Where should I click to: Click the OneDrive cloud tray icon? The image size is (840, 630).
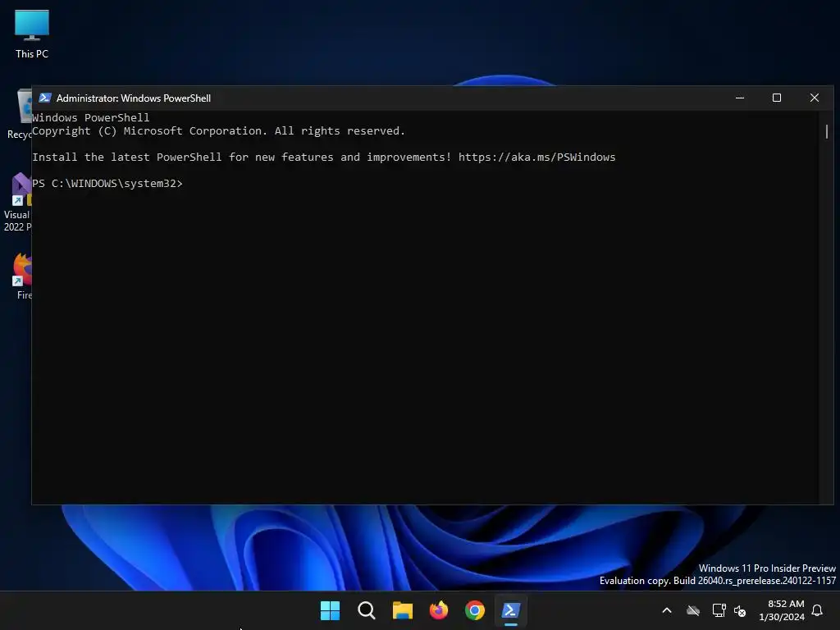(x=693, y=610)
